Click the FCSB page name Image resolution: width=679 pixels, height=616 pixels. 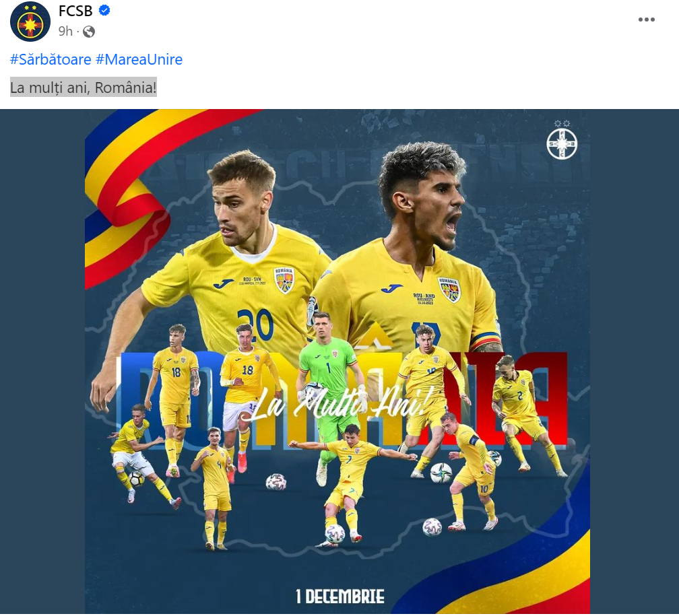(x=75, y=11)
